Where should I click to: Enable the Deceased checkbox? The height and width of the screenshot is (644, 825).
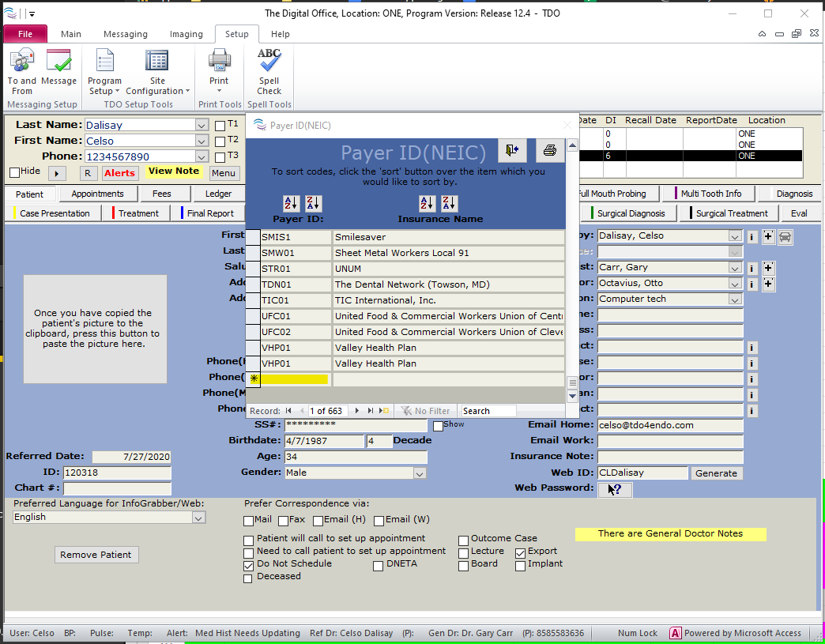coord(249,578)
